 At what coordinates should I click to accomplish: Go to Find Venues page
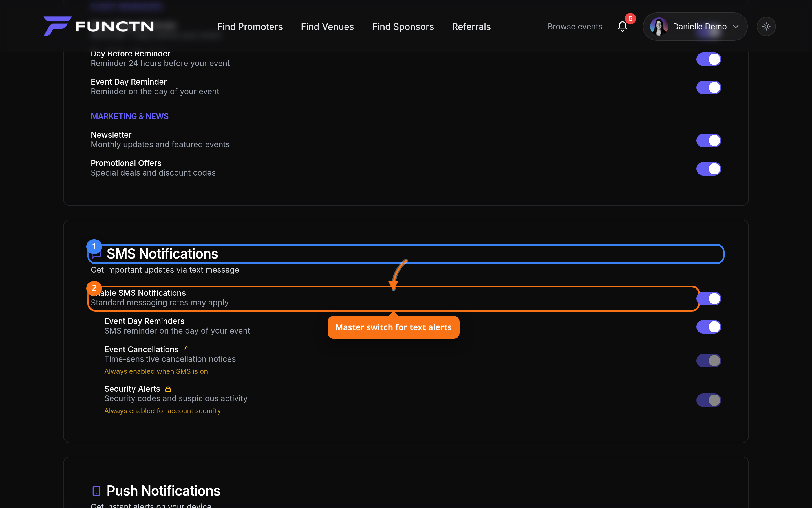pos(327,27)
